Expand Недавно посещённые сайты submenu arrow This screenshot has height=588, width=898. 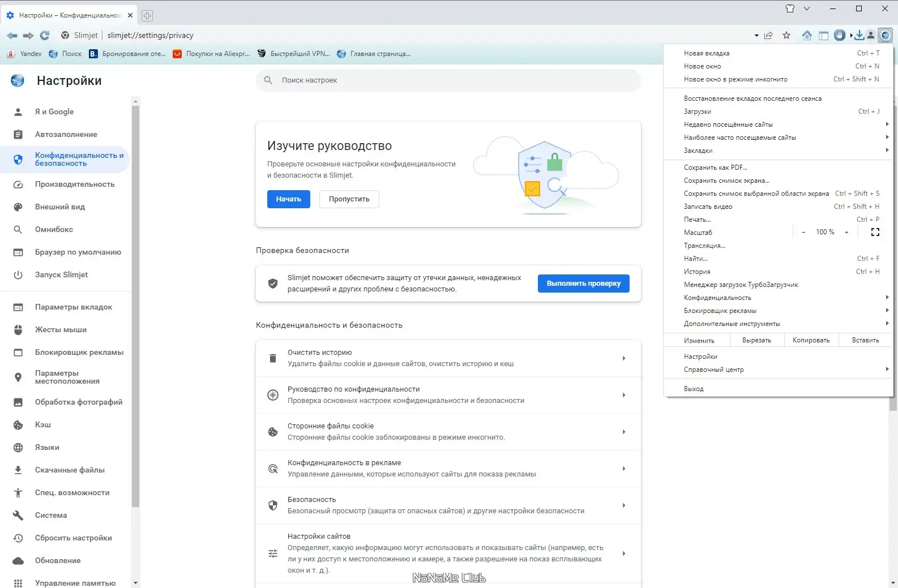[887, 124]
